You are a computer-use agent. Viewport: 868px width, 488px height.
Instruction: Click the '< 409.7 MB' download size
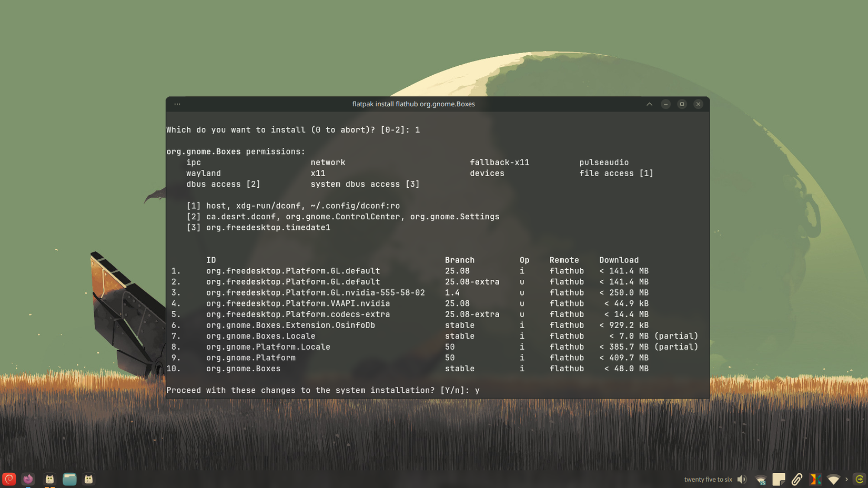pyautogui.click(x=624, y=358)
